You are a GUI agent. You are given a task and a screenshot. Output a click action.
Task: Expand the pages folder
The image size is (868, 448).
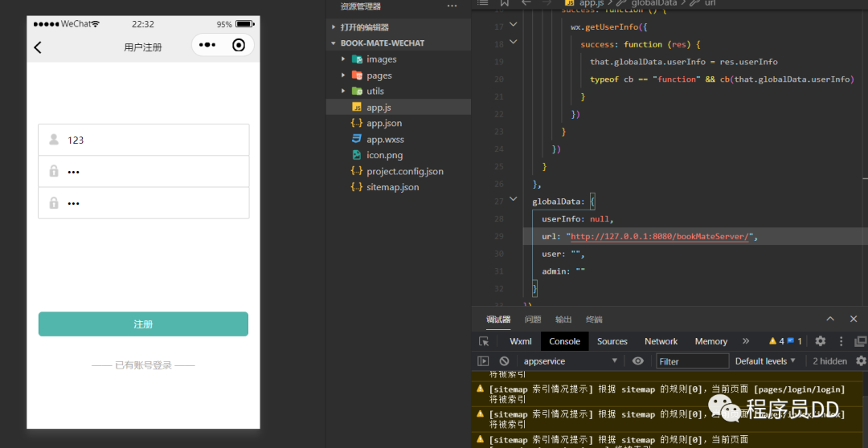pyautogui.click(x=343, y=75)
